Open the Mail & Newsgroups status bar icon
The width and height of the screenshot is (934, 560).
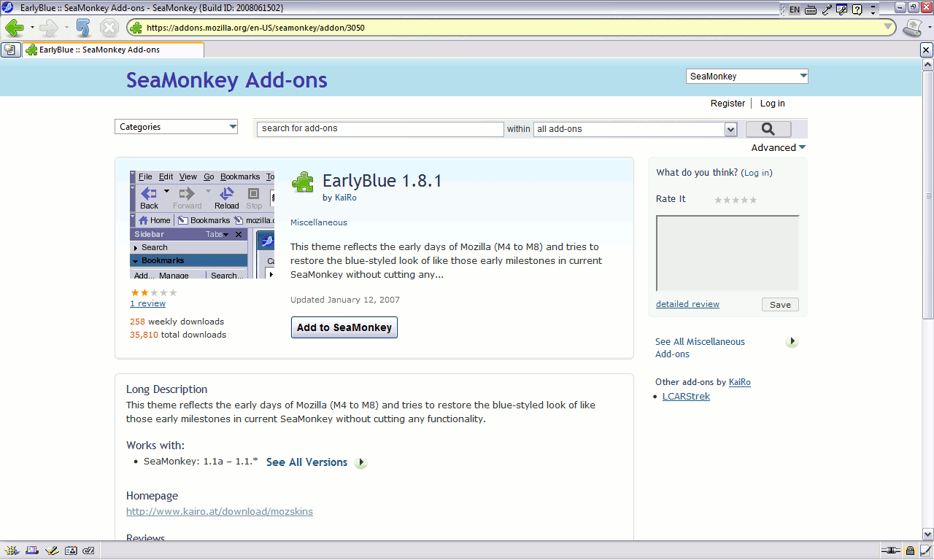pyautogui.click(x=31, y=551)
